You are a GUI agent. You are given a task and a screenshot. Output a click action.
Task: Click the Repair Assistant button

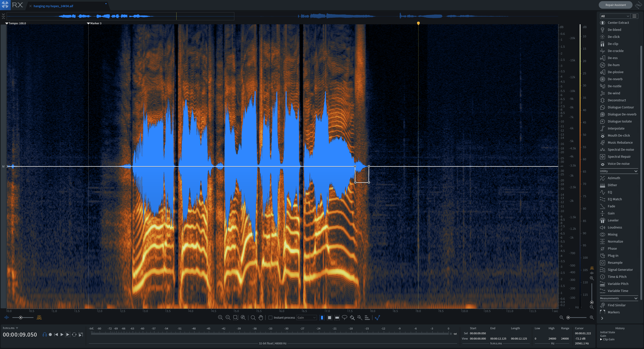pos(616,5)
